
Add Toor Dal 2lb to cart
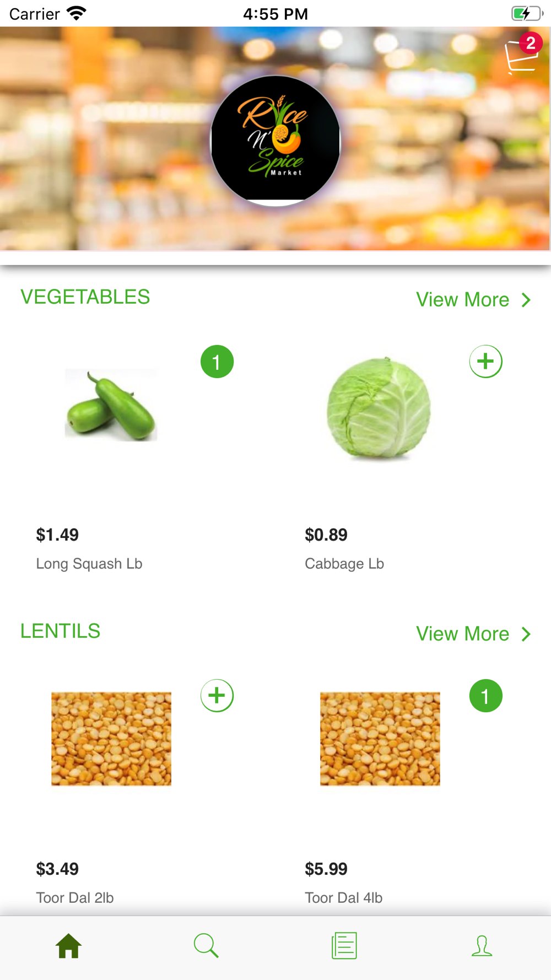coord(217,696)
